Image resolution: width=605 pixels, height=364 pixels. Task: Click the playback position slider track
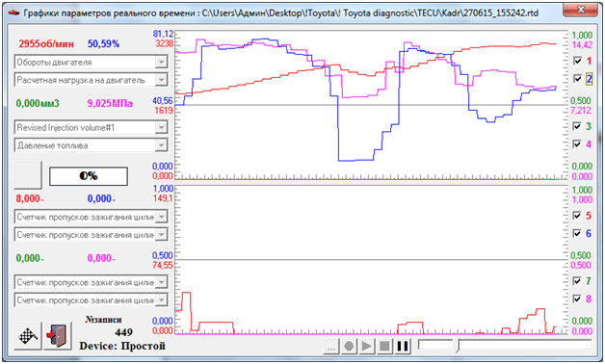504,345
